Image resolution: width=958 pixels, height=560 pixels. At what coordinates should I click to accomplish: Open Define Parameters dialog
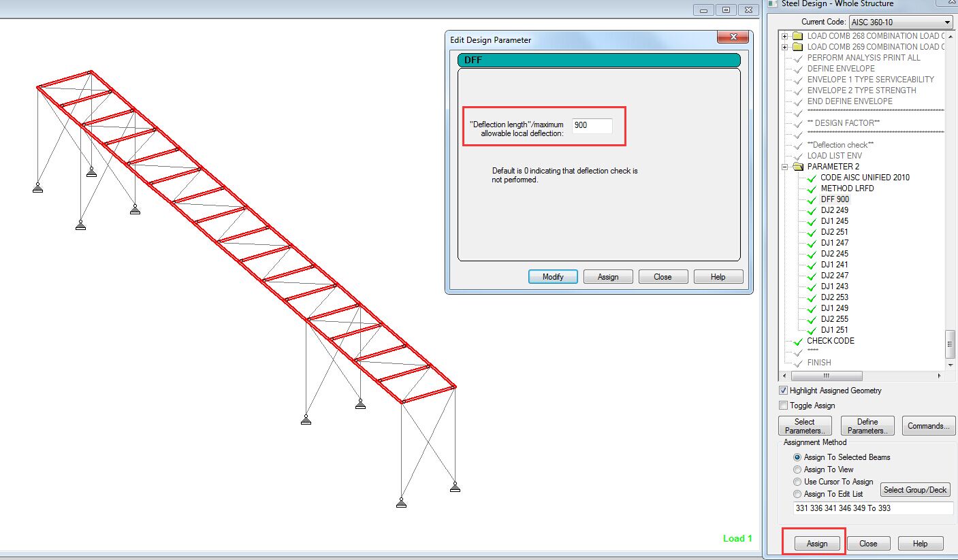(867, 426)
